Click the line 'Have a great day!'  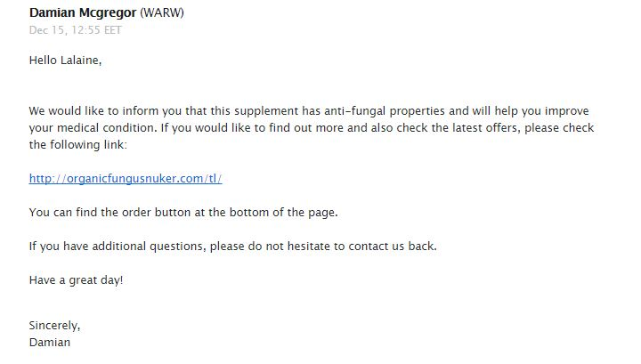pyautogui.click(x=76, y=280)
